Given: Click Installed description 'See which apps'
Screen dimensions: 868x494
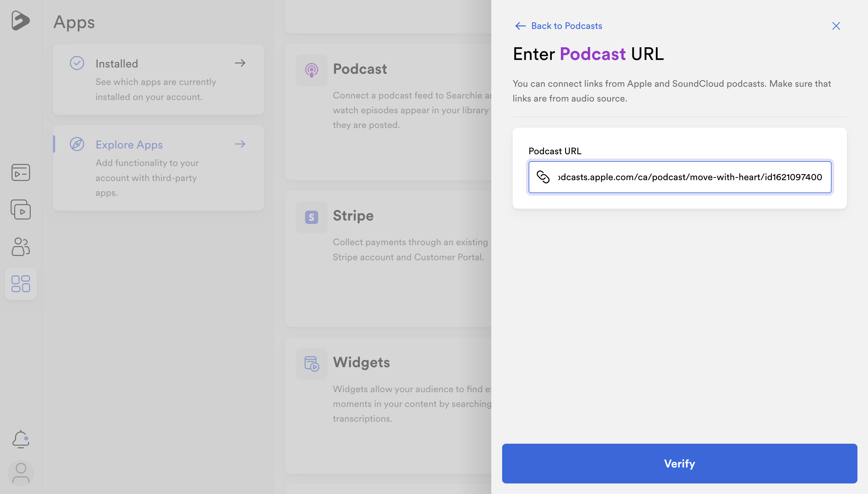Looking at the screenshot, I should click(x=156, y=89).
